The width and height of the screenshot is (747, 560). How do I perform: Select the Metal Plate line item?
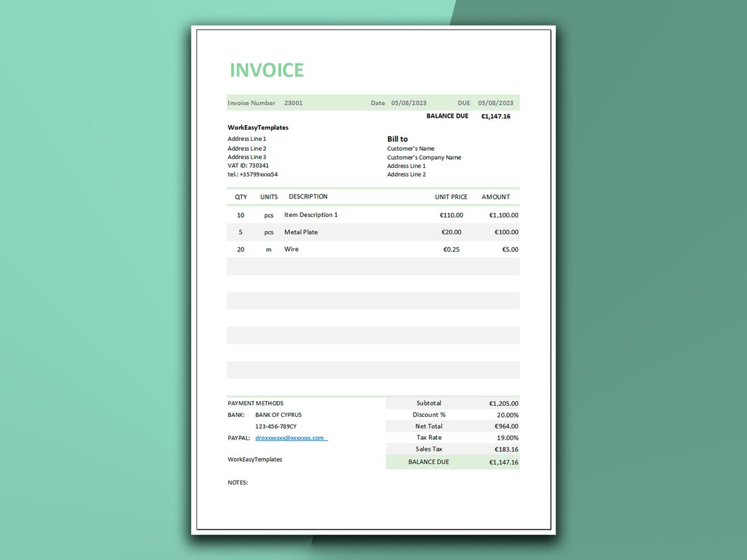300,232
